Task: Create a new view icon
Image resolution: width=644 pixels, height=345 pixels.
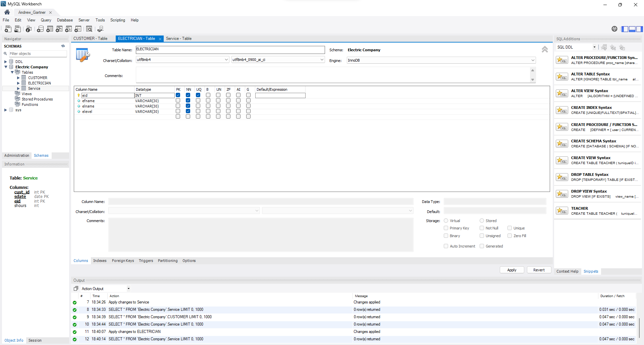Action: [59, 29]
